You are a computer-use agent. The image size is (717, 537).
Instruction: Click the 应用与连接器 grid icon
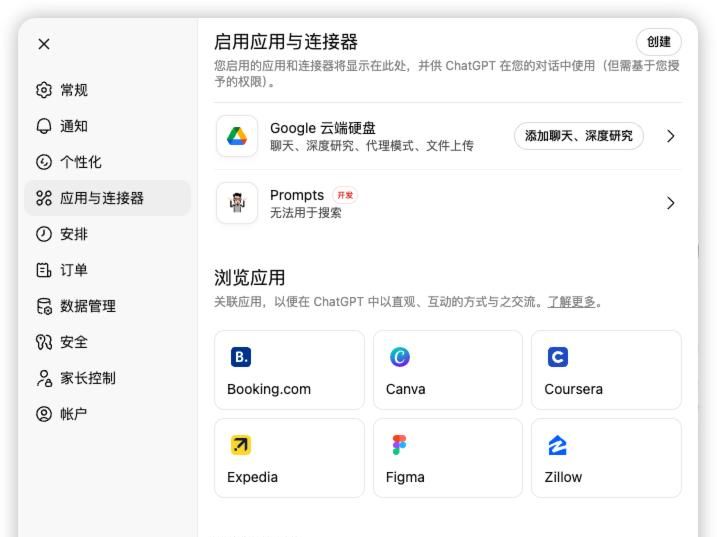[x=44, y=198]
